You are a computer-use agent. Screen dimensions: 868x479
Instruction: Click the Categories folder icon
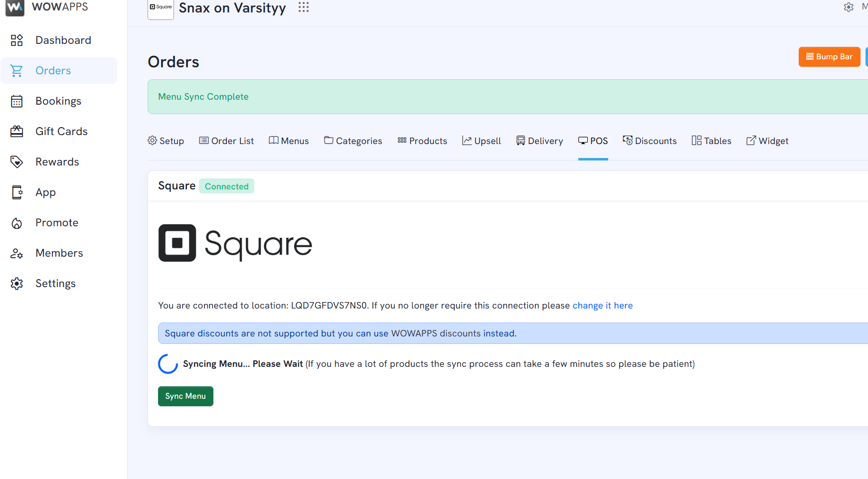[329, 141]
